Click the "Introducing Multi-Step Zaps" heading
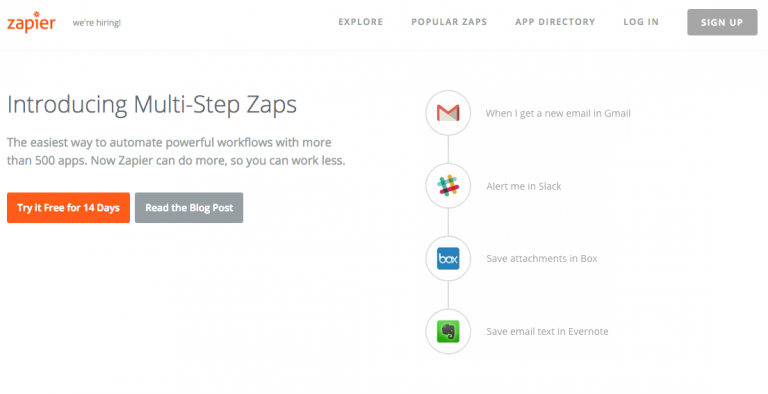The image size is (768, 394). click(152, 104)
